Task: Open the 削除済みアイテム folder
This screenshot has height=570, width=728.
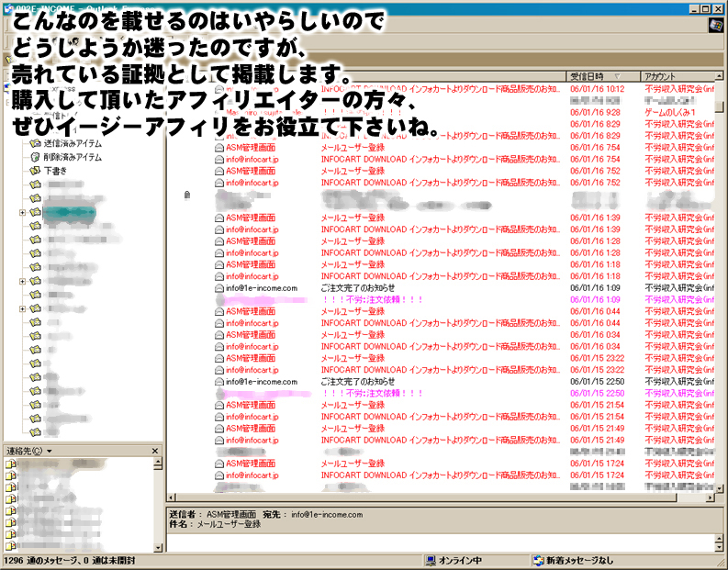Action: (x=73, y=157)
